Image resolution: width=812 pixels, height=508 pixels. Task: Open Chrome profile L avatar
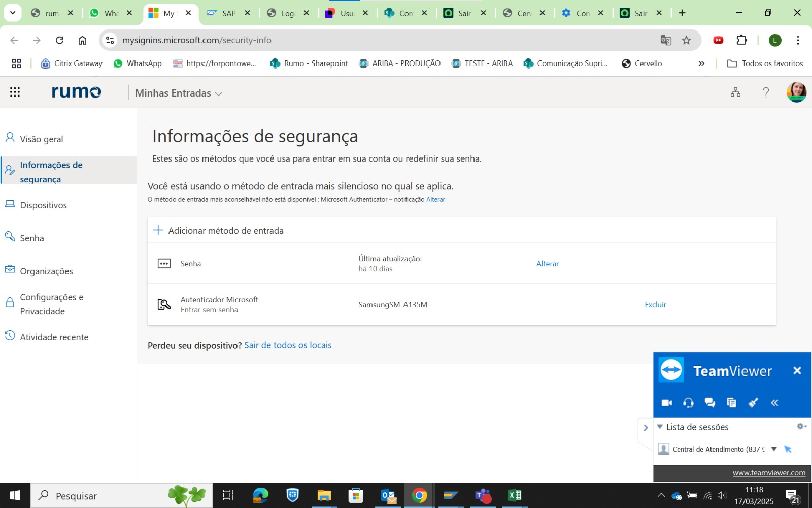775,40
